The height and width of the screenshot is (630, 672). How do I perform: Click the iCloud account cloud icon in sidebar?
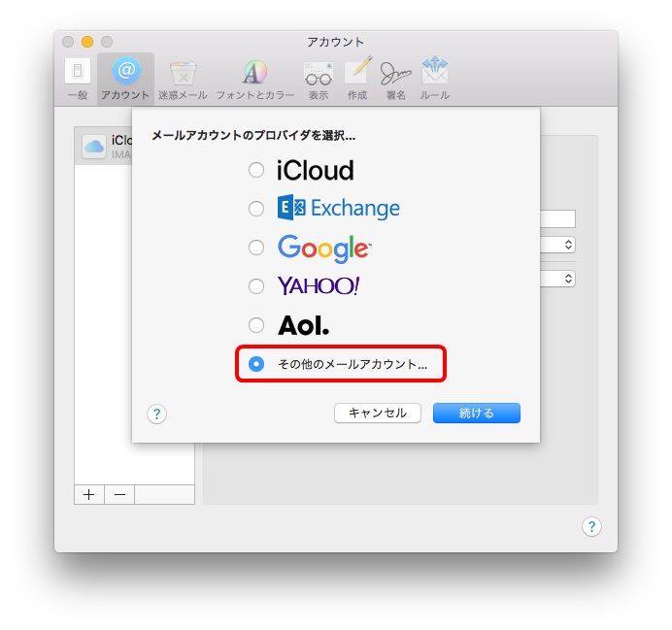click(x=94, y=147)
